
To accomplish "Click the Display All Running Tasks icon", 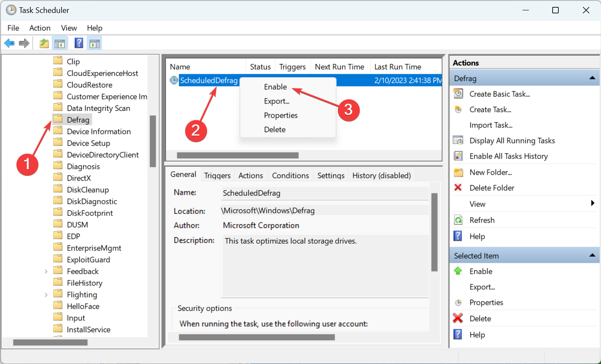I will [x=458, y=140].
